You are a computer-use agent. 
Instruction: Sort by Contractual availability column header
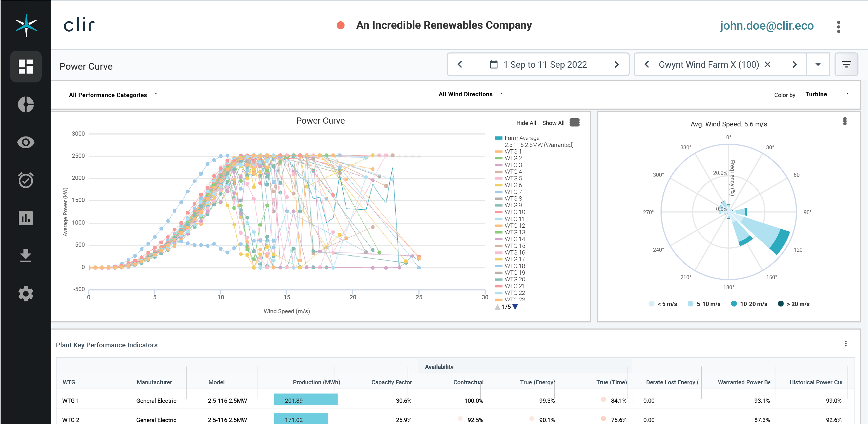click(x=468, y=382)
